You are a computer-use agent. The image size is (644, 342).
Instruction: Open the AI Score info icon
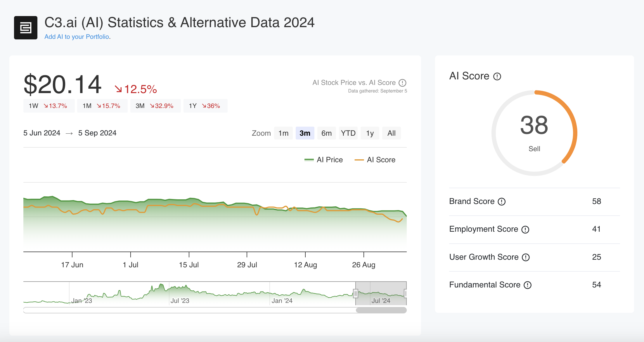coord(497,76)
